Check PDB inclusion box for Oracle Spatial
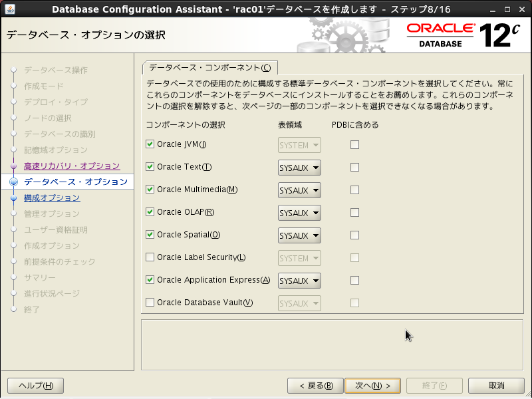This screenshot has width=532, height=399. pos(354,235)
